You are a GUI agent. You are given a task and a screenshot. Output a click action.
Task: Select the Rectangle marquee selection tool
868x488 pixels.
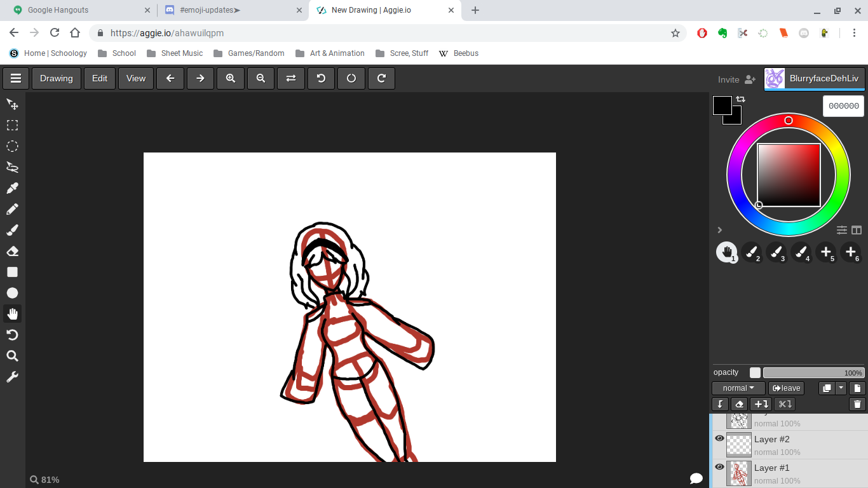12,125
